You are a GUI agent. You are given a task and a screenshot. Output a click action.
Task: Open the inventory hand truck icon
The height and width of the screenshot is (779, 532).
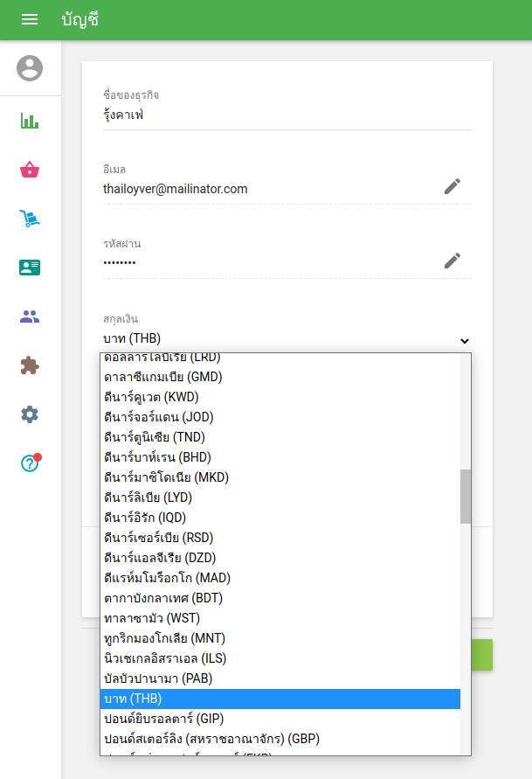click(30, 219)
